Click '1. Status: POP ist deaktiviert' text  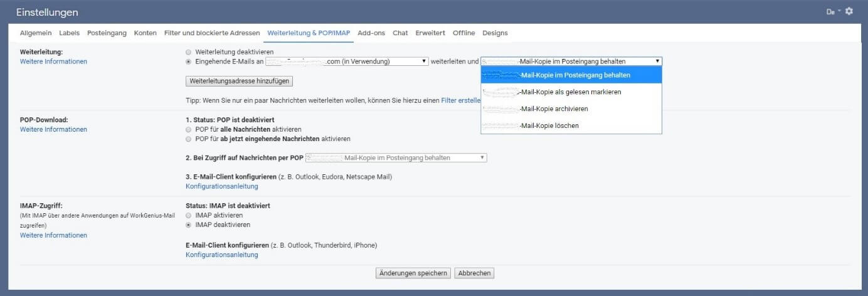pyautogui.click(x=230, y=119)
